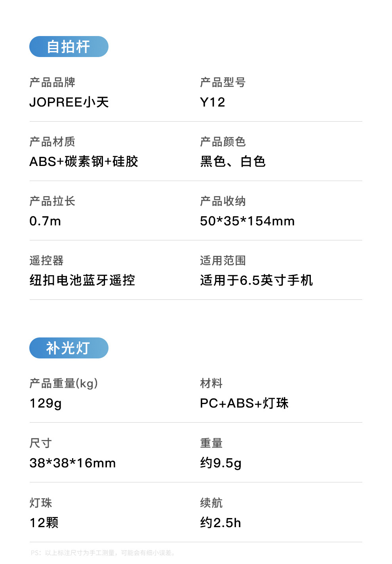This screenshot has height=564, width=392.
Task: Click the dimension value 38*38*16mm
Action: [x=72, y=463]
